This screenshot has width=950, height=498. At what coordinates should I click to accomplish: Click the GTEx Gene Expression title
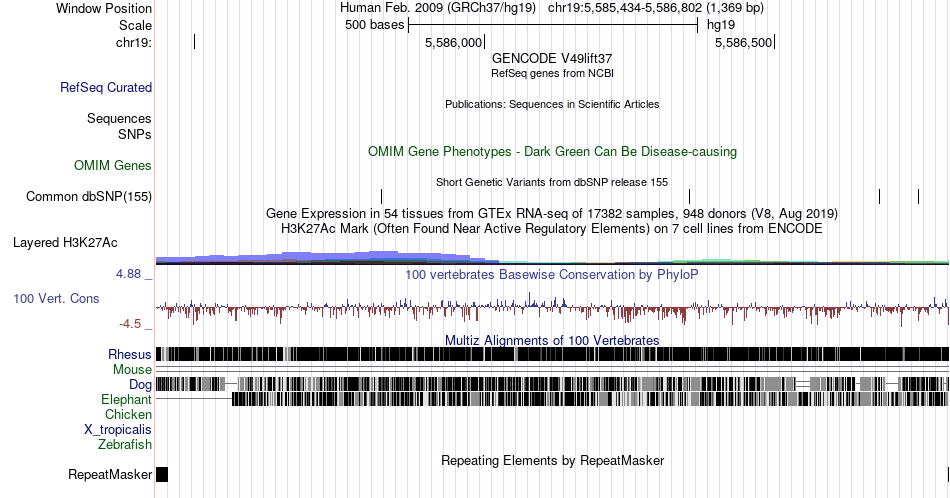(552, 213)
